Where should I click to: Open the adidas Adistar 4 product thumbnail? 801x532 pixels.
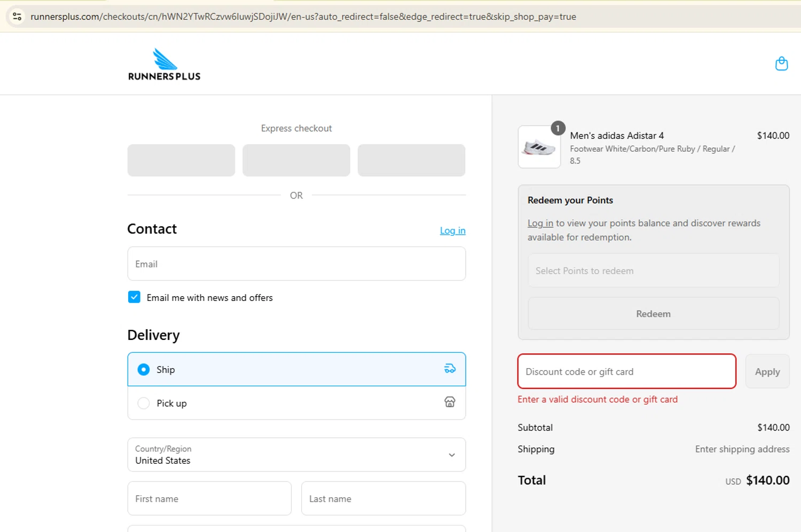pyautogui.click(x=539, y=147)
